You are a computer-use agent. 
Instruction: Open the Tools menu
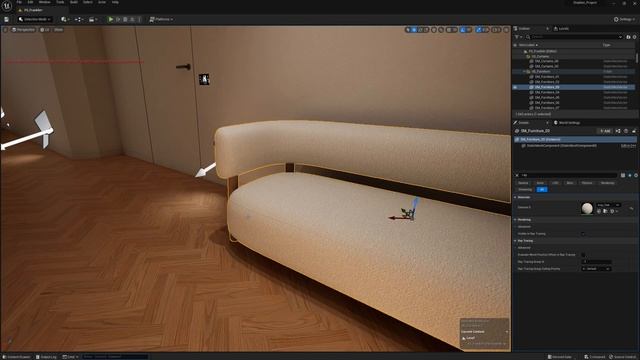click(60, 2)
